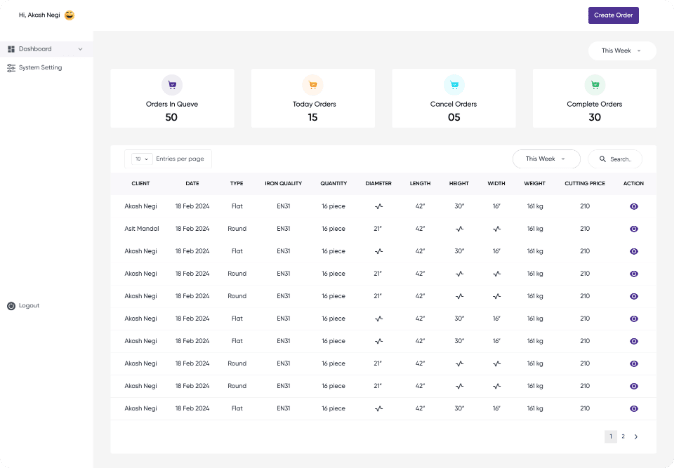Click the ACTION column header
The width and height of the screenshot is (674, 468).
pos(634,184)
